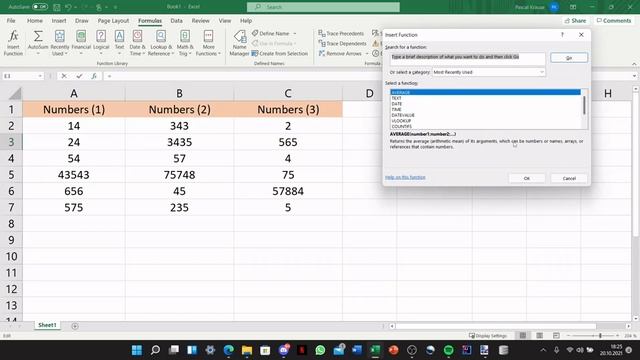Select the AVERAGE function in the list

(485, 92)
